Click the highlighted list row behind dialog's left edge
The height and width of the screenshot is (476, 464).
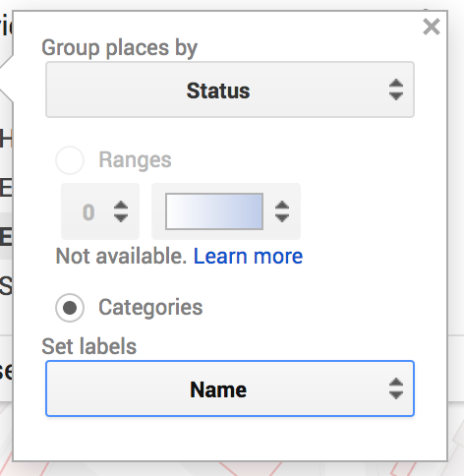6,236
